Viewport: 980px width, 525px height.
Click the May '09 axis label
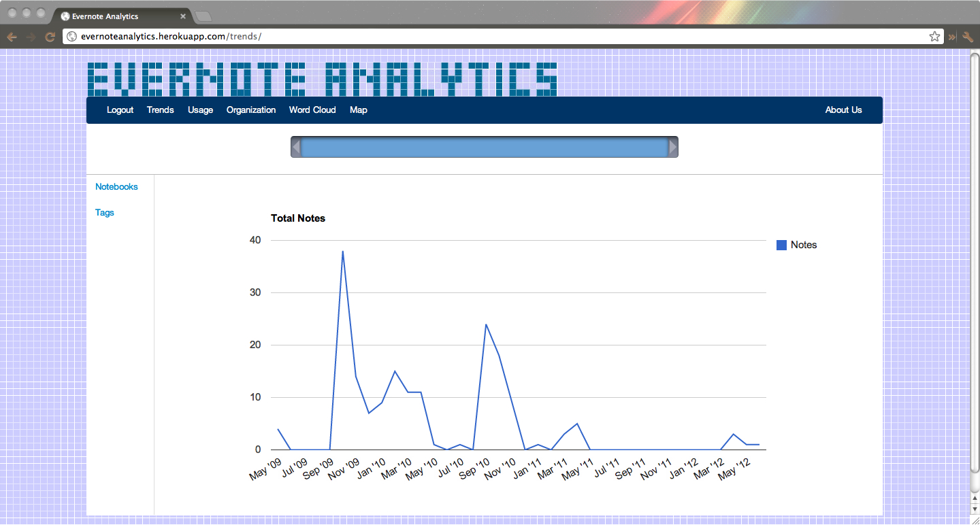[265, 469]
